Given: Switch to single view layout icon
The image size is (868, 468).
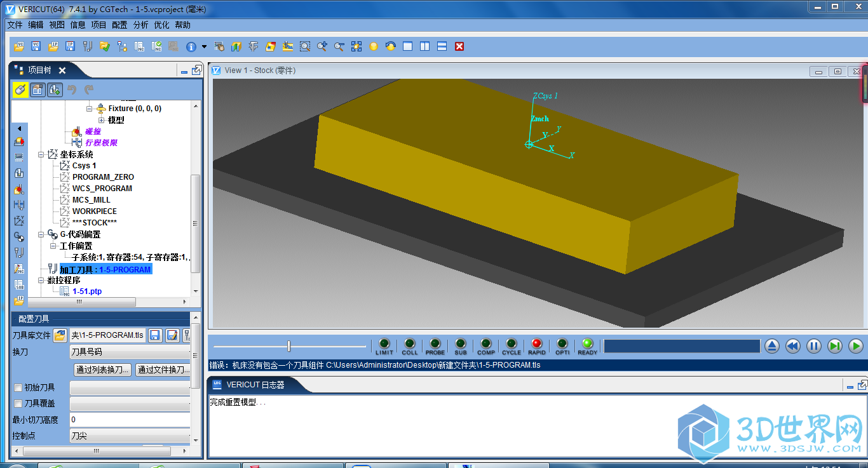Looking at the screenshot, I should [408, 46].
